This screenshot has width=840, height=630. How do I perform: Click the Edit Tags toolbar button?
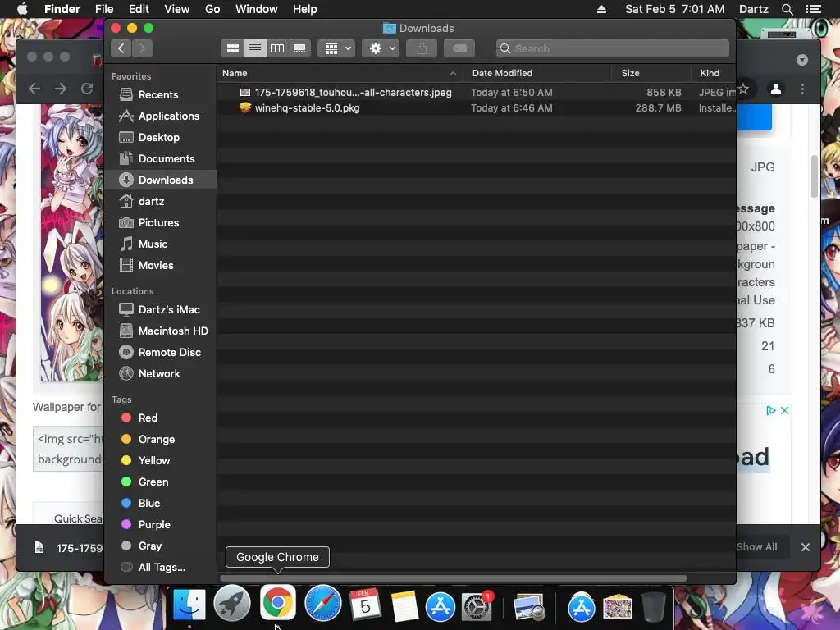coord(459,48)
